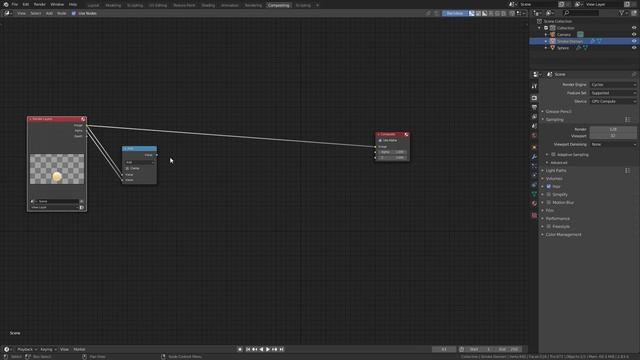Jump to the start frame
Screen dimensions: 640x360
coord(248,349)
